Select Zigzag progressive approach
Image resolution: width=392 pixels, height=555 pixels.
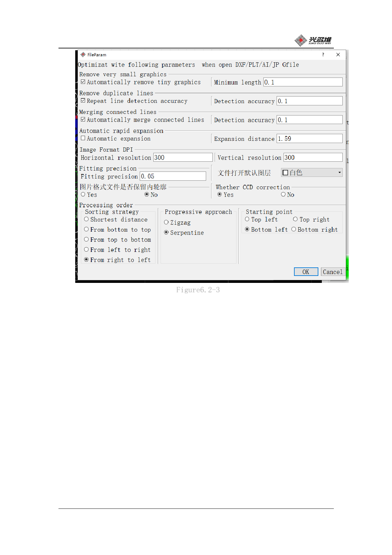click(x=166, y=222)
